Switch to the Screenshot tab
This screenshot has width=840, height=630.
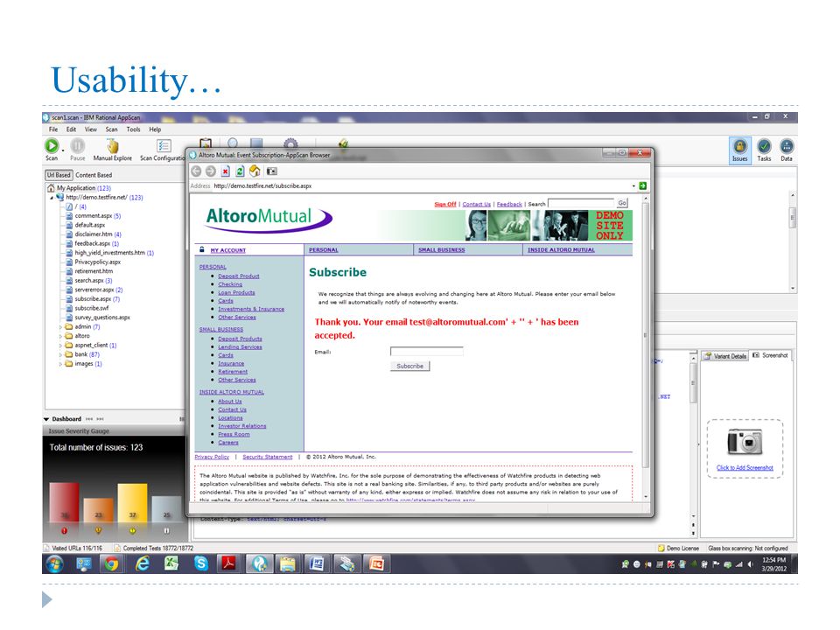coord(770,355)
